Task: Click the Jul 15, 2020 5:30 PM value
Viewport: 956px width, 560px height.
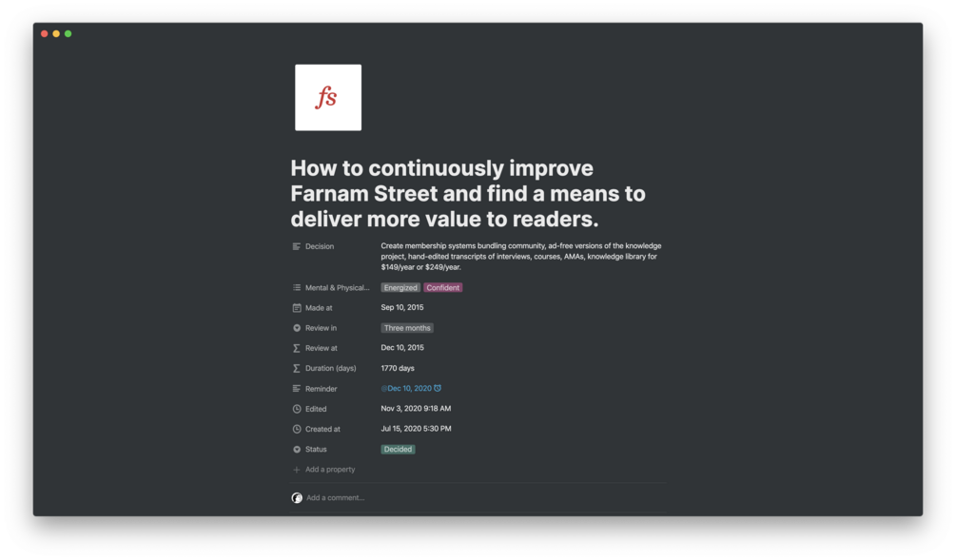Action: (416, 429)
